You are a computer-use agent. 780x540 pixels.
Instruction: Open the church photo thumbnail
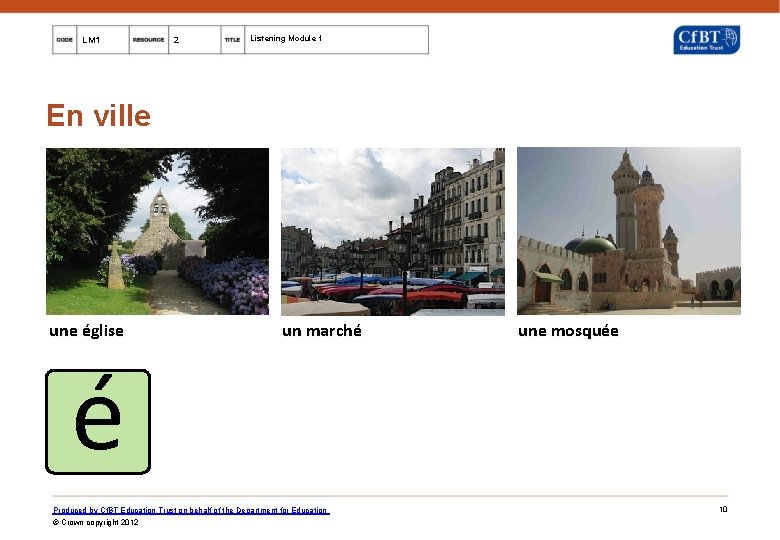coord(157,231)
